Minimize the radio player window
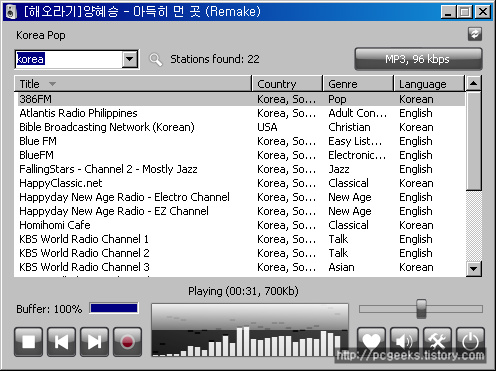 [448, 12]
